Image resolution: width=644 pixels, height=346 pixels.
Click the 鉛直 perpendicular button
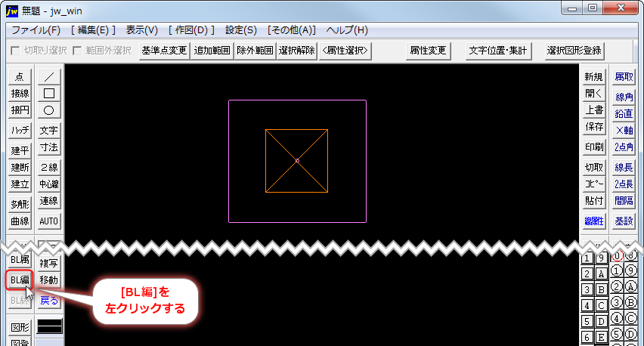[x=624, y=113]
